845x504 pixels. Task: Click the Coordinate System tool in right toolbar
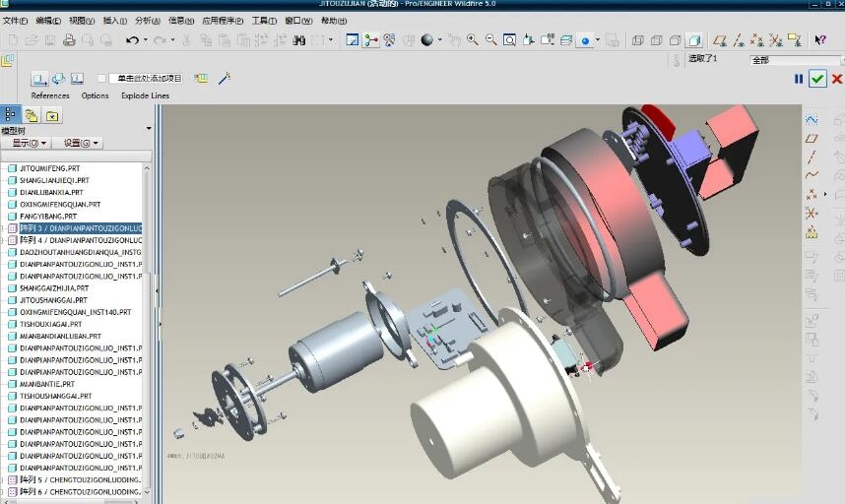pos(812,214)
